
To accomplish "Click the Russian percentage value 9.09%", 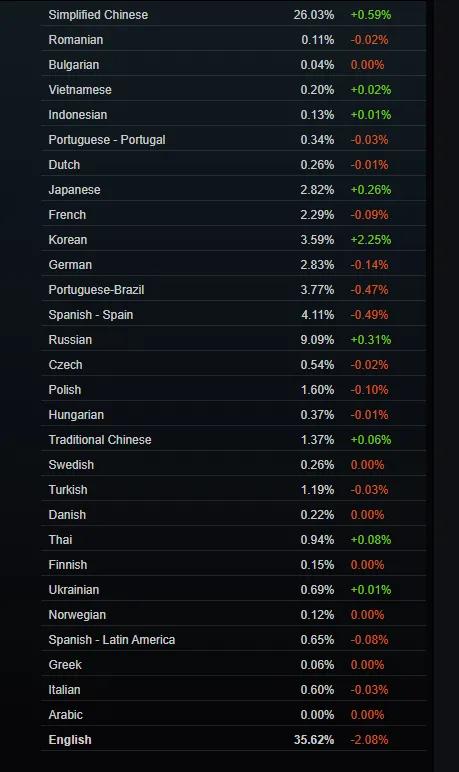I will (x=317, y=340).
